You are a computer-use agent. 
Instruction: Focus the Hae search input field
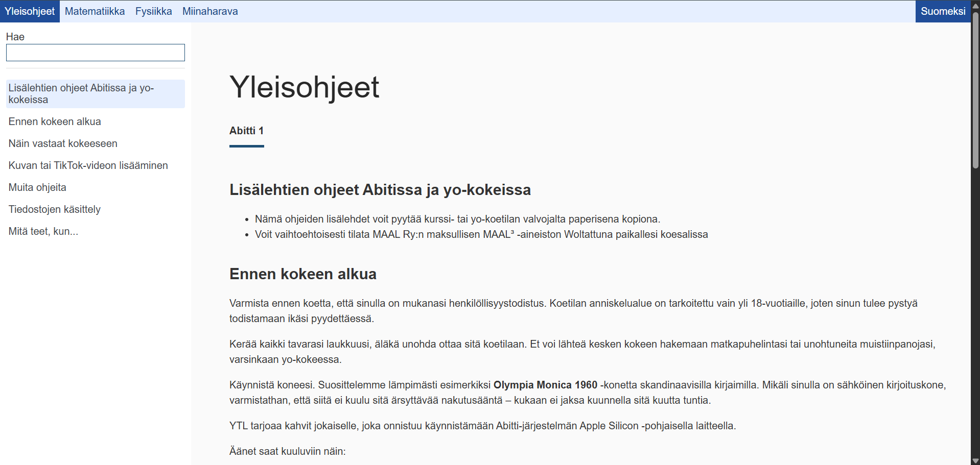tap(96, 53)
